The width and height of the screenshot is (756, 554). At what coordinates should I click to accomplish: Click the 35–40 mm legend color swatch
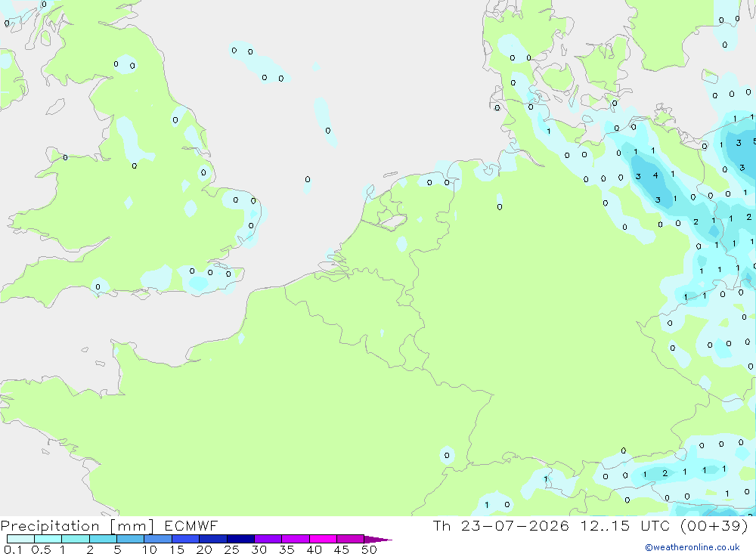coord(296,539)
